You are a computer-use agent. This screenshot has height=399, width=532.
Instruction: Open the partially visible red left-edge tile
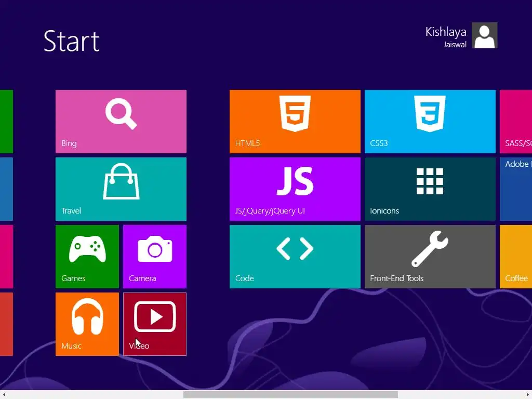click(6, 324)
